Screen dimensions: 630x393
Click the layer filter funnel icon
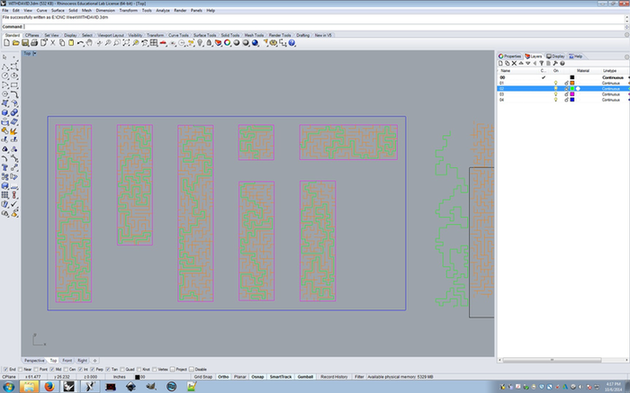pyautogui.click(x=541, y=63)
